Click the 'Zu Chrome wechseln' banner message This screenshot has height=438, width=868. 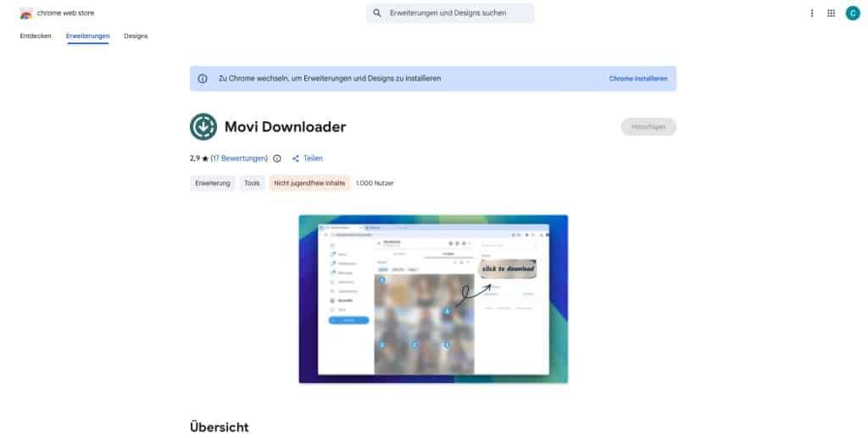point(330,79)
